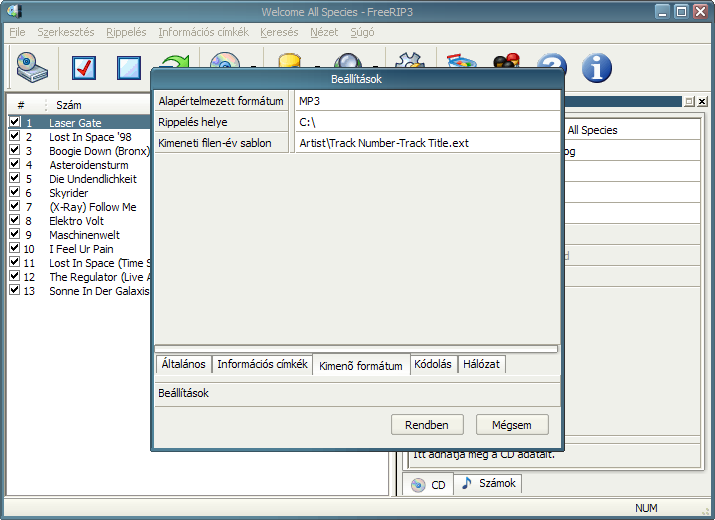The image size is (715, 520).
Task: Edit the filename template field
Action: point(428,143)
